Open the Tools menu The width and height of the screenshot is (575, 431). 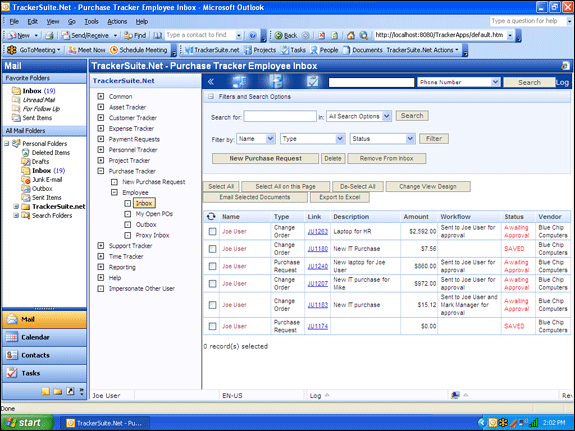(91, 21)
